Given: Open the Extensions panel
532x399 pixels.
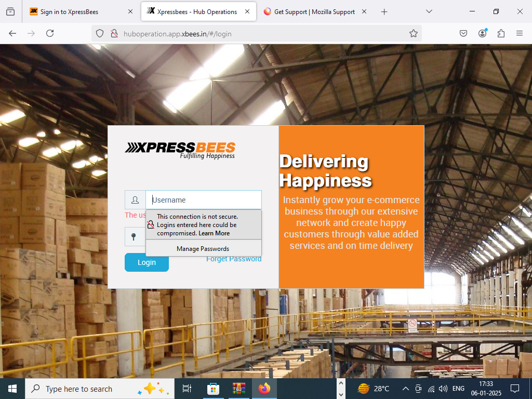Looking at the screenshot, I should [x=501, y=33].
